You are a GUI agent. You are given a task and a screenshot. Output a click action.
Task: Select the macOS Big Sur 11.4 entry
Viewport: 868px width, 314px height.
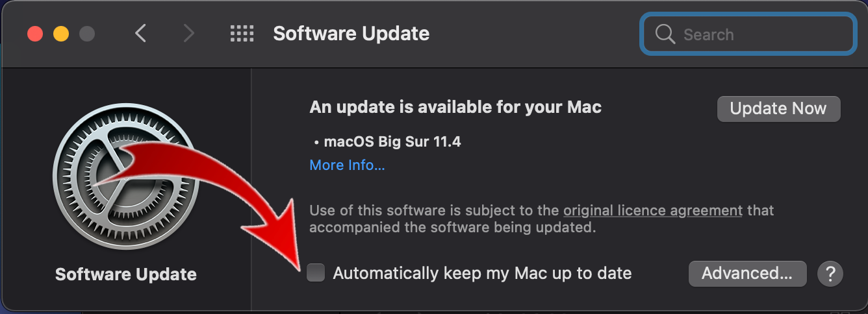pos(387,141)
